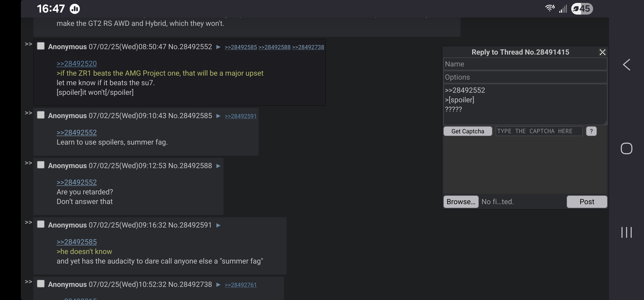
Task: Hide post 28492585 using its >> toggle
Action: pyautogui.click(x=29, y=113)
